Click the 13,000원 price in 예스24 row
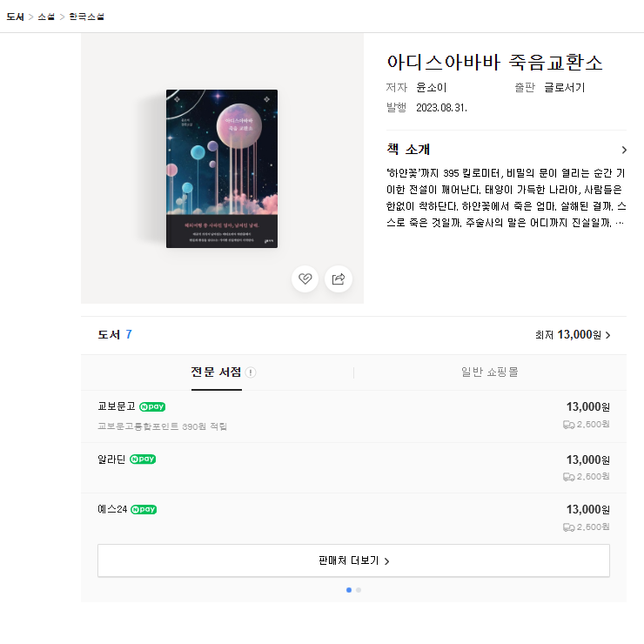This screenshot has height=644, width=644. pyautogui.click(x=587, y=510)
